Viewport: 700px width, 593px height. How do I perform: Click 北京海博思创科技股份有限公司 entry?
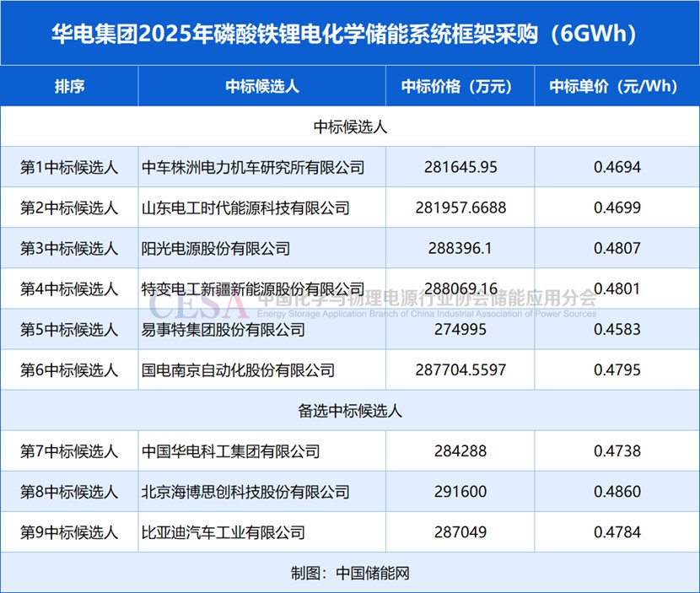[245, 492]
